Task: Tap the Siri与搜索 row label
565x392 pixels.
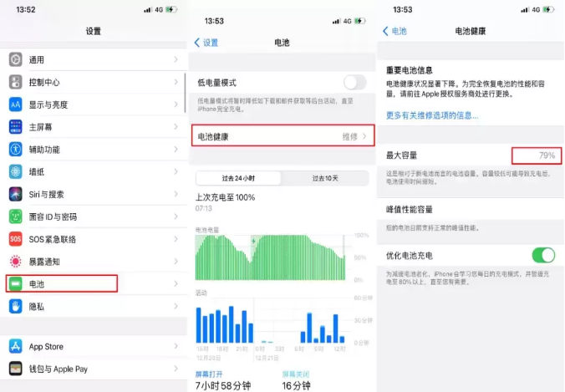Action: (47, 194)
